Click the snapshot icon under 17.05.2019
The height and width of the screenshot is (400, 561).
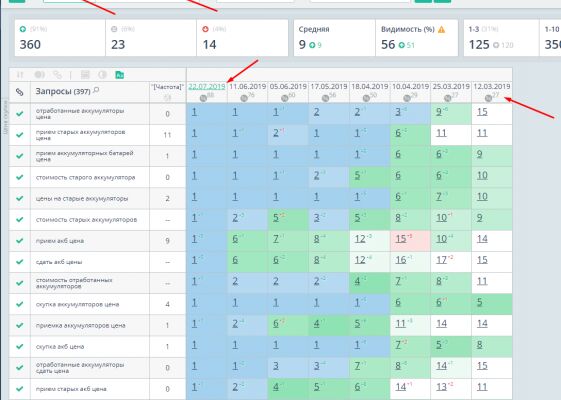(x=325, y=98)
